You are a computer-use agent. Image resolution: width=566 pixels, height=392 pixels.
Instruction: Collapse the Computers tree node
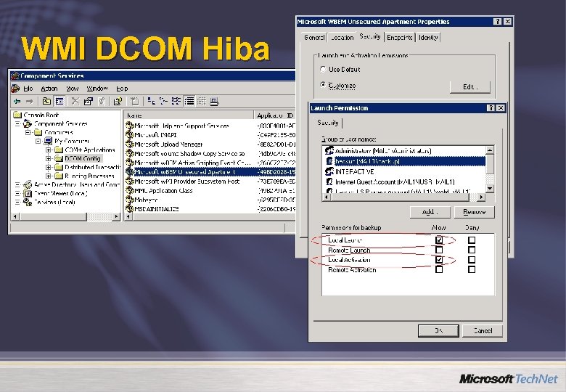(x=28, y=132)
